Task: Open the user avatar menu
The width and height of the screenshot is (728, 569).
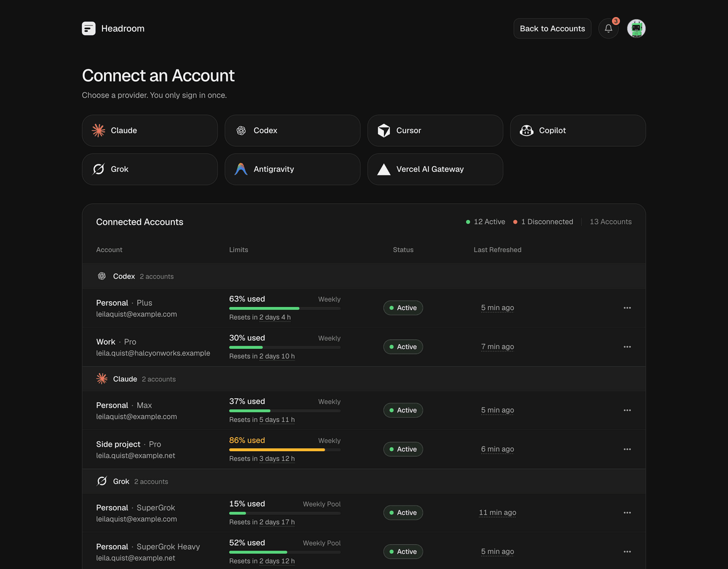Action: click(x=636, y=28)
